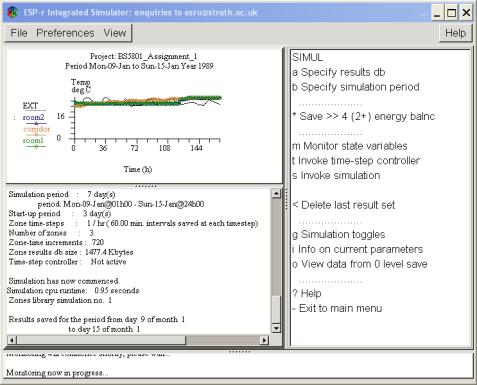Click the ESP-r application icon in title bar
The image size is (477, 385).
click(13, 13)
